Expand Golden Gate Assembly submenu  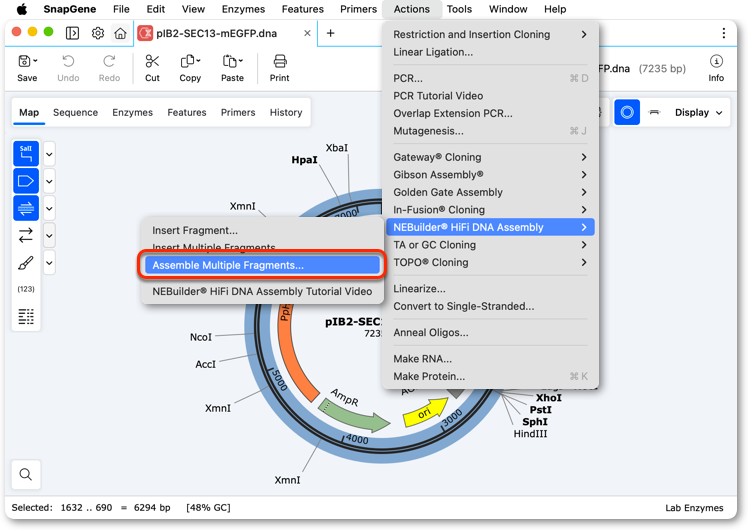pyautogui.click(x=490, y=192)
